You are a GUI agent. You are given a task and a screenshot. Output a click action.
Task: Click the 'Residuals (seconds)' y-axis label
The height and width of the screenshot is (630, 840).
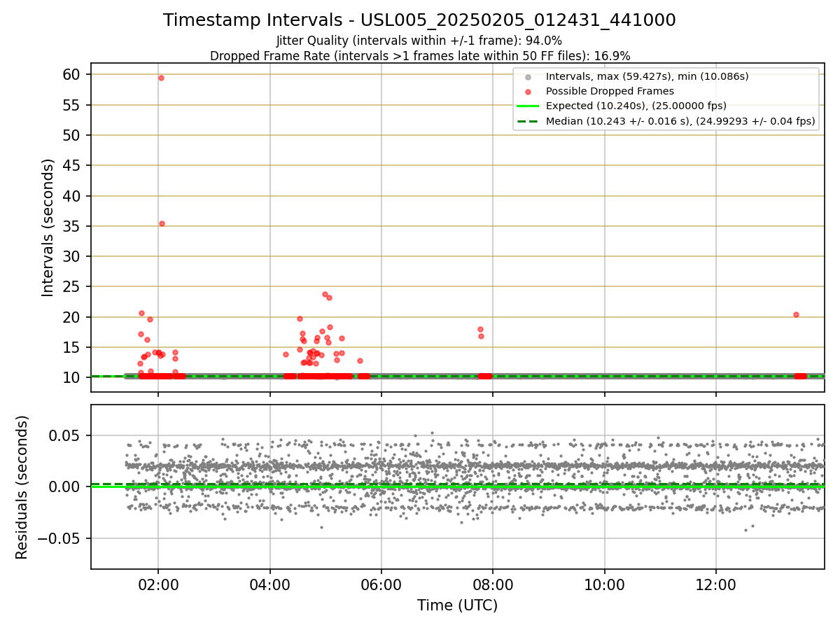pyautogui.click(x=22, y=487)
